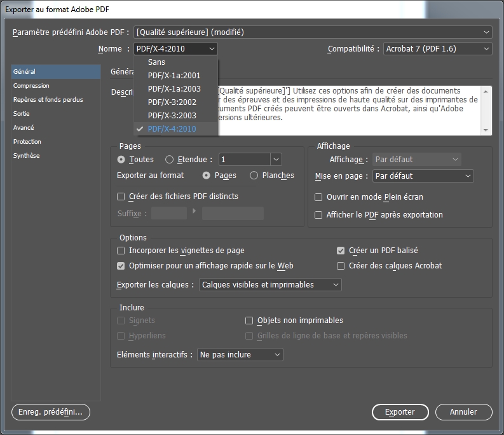The height and width of the screenshot is (435, 504).
Task: Enable Créer des calques Acrobat
Action: (341, 266)
